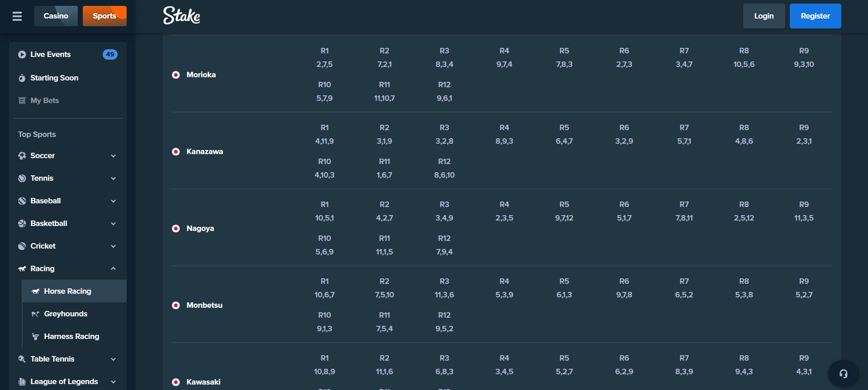The width and height of the screenshot is (868, 390).
Task: Click the Cricket sport icon
Action: tap(21, 246)
